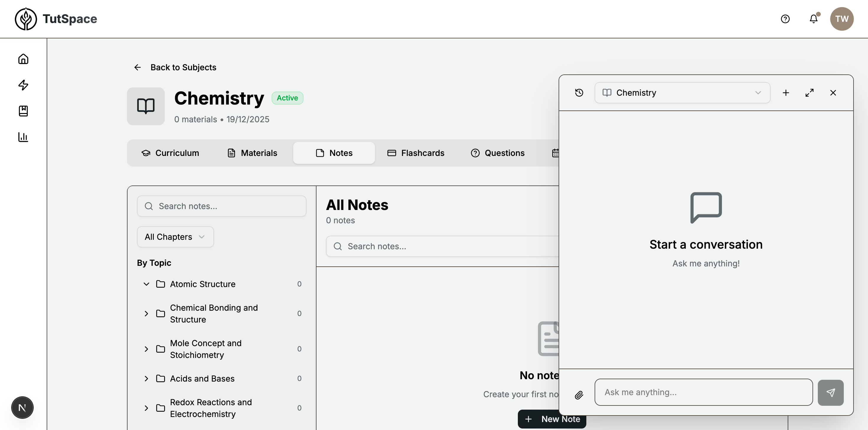868x430 pixels.
Task: Open the Home icon in sidebar
Action: 23,59
